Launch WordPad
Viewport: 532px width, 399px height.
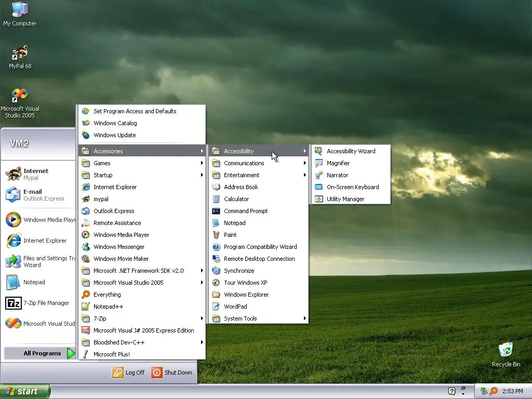click(x=259, y=307)
